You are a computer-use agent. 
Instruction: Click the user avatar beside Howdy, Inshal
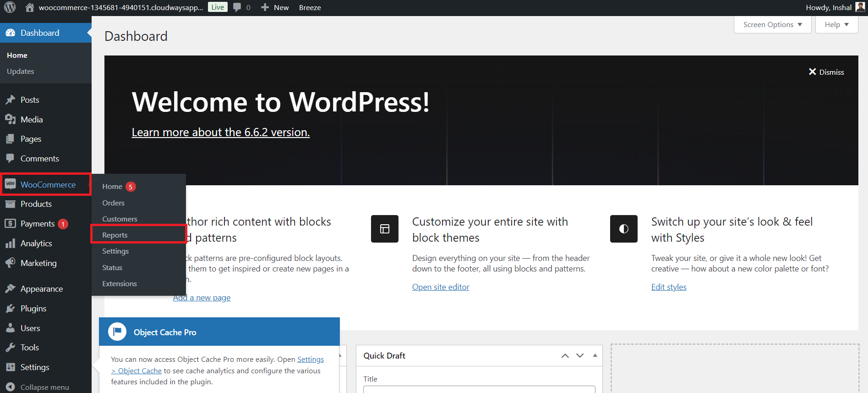pos(860,7)
